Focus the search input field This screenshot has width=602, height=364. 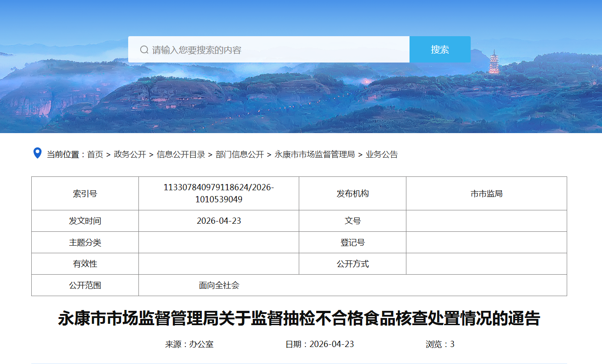pos(269,50)
